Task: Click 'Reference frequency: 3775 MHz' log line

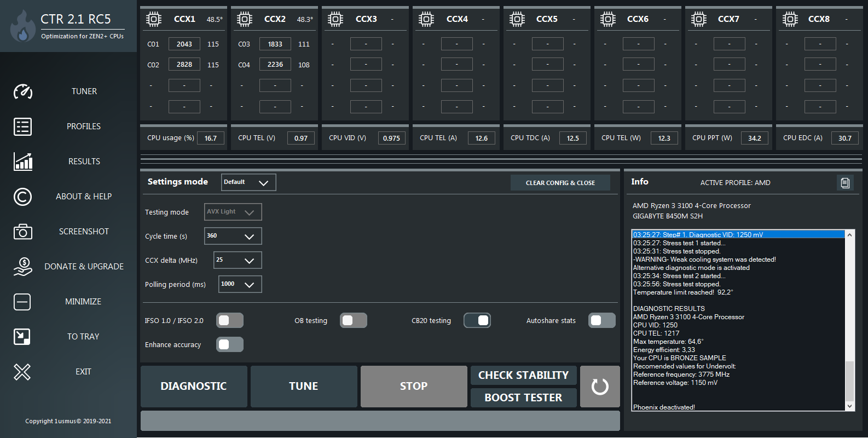Action: pyautogui.click(x=681, y=374)
